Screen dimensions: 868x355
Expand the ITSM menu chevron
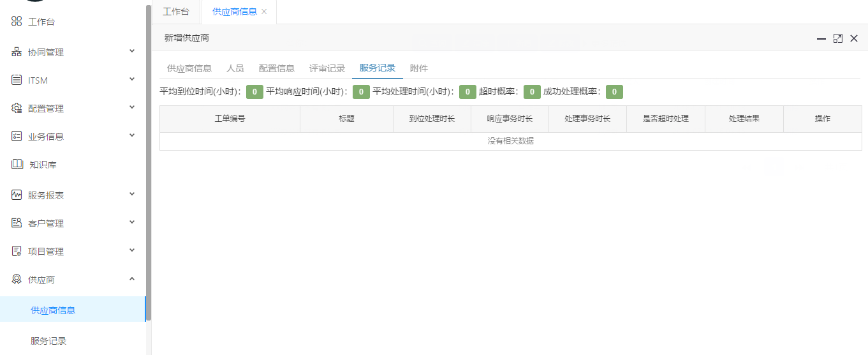[x=132, y=79]
